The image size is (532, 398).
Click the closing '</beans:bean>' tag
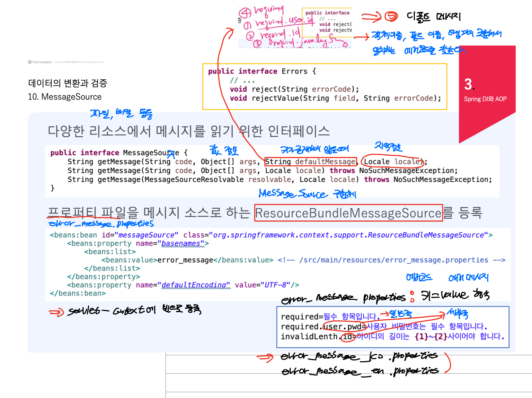pos(78,293)
